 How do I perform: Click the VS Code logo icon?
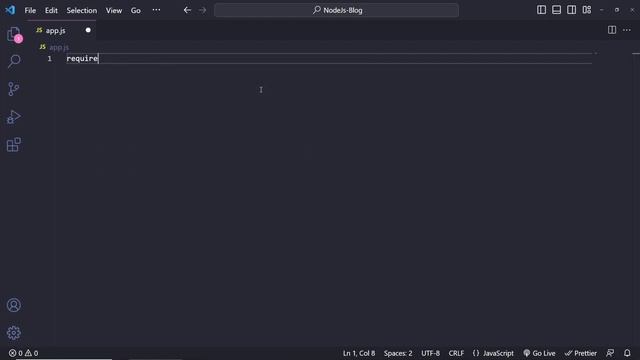tap(10, 10)
